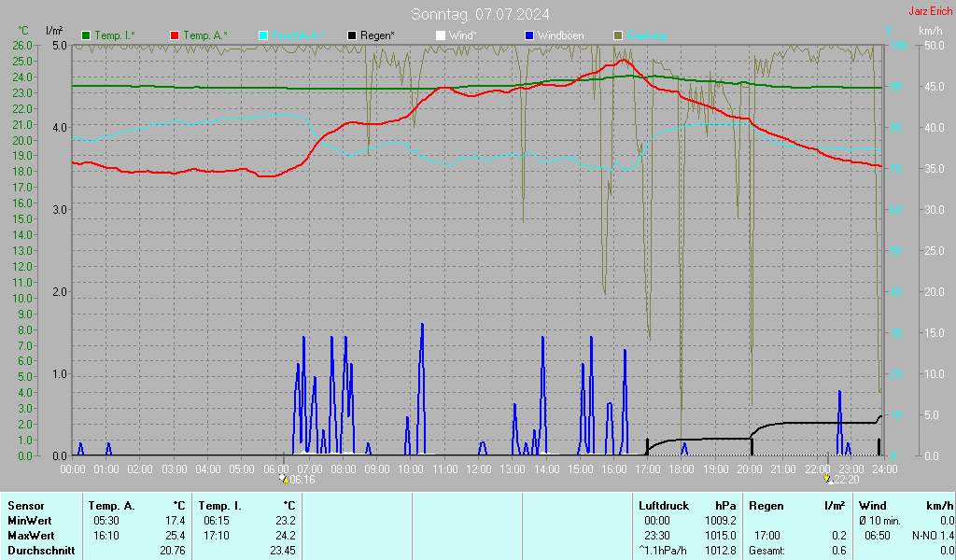Click the minimum inside temperature value '23.2'
Screen dimensions: 956x560
click(286, 521)
